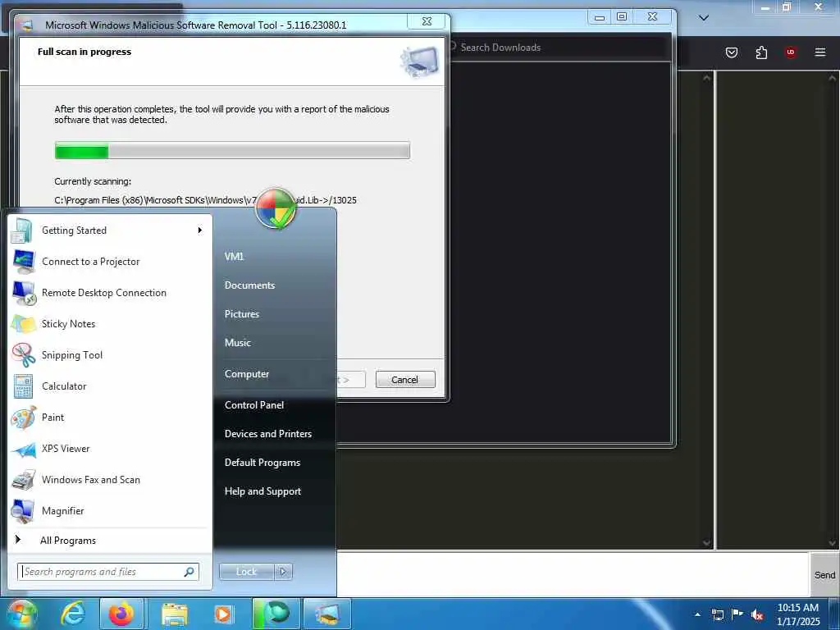Lock the computer with Lock button
The image size is (840, 630).
click(246, 572)
